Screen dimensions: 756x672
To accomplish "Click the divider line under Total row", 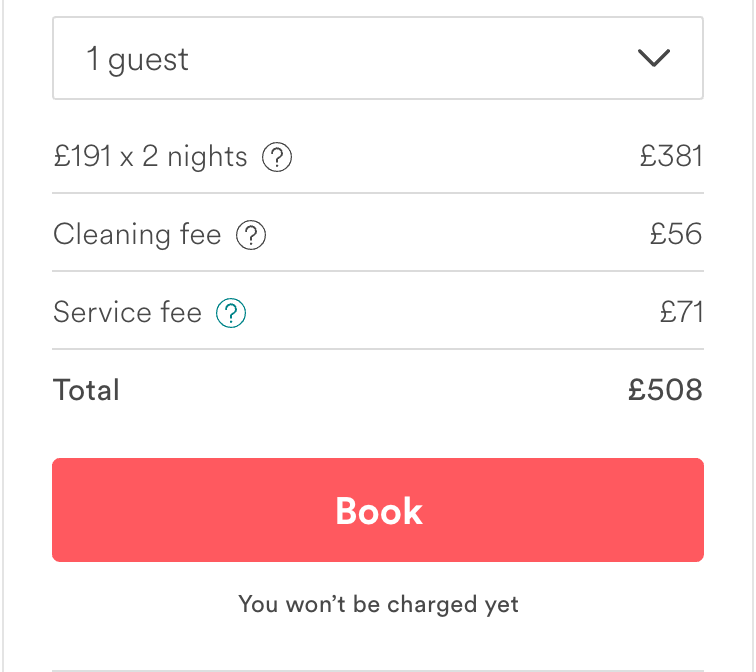I will click(377, 349).
